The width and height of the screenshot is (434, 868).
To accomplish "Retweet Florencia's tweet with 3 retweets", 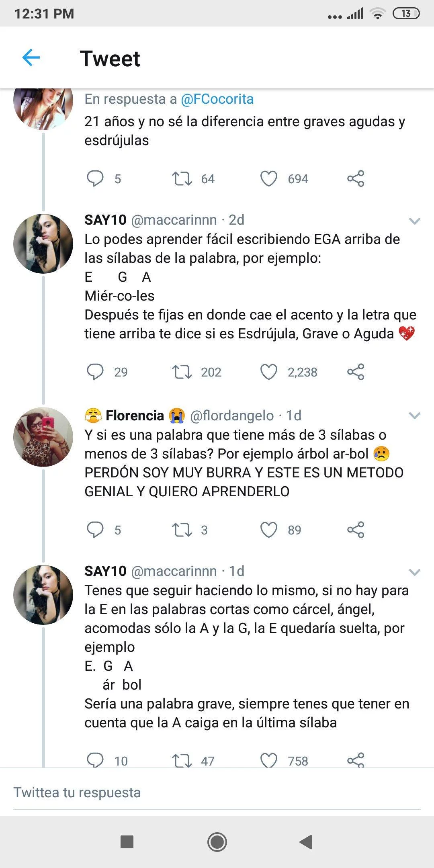I will 182,530.
